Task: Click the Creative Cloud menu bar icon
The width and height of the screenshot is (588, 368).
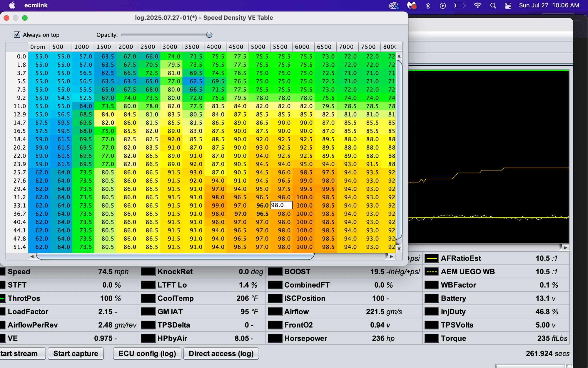Action: coord(394,5)
